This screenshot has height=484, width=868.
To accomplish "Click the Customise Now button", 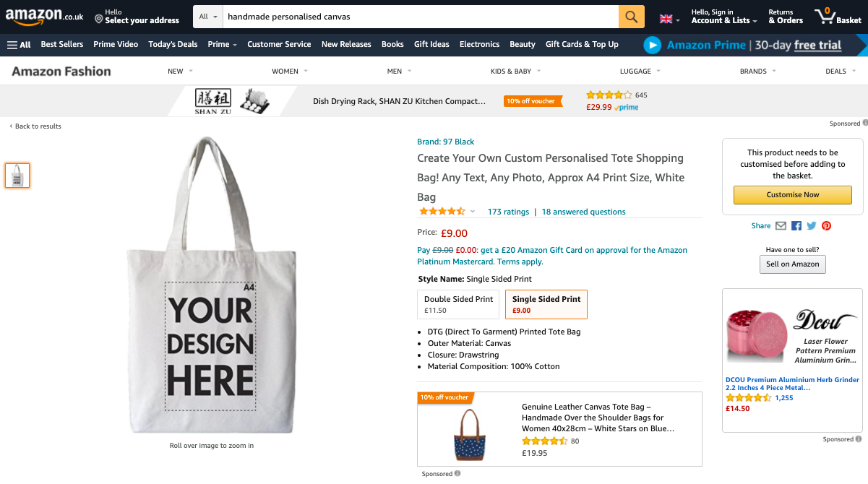I will pos(792,194).
